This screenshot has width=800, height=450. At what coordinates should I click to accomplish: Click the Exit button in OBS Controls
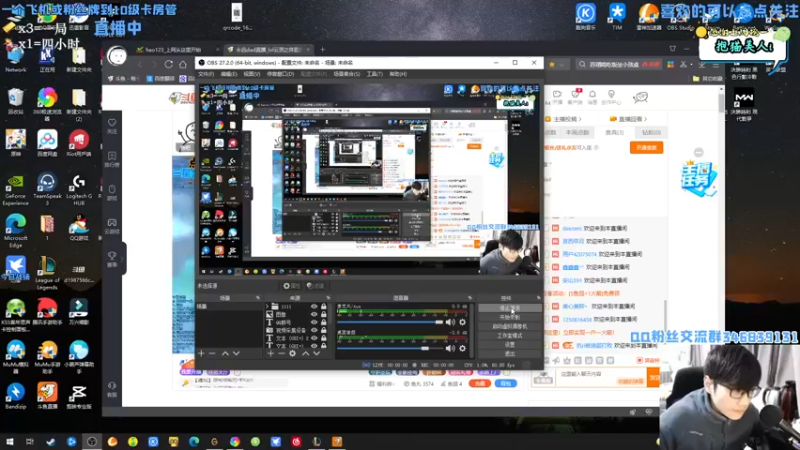[509, 354]
